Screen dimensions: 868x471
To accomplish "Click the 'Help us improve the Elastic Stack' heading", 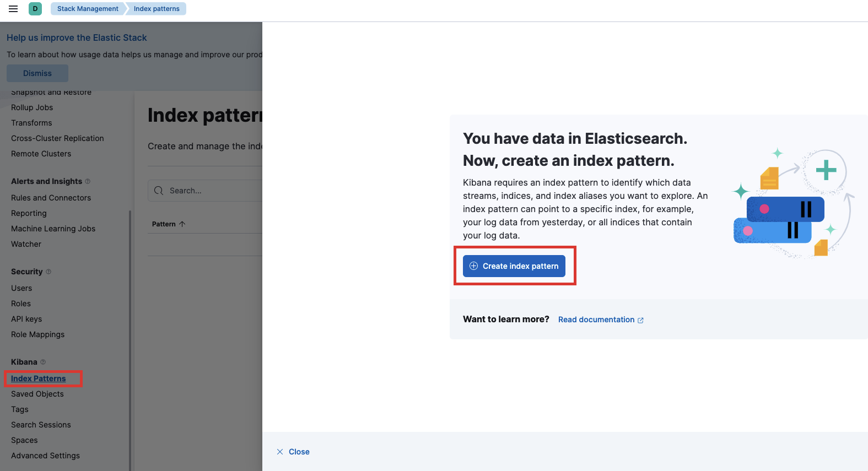I will pyautogui.click(x=77, y=37).
